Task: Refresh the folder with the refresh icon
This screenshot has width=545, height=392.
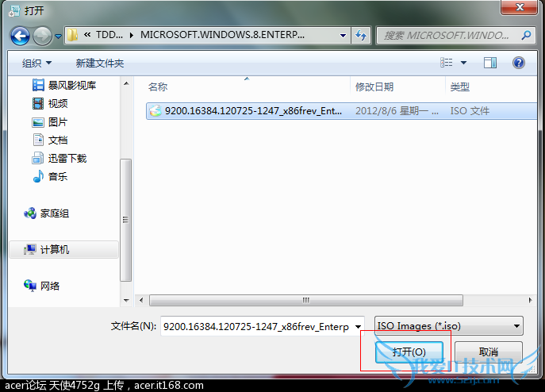Action: (x=361, y=35)
